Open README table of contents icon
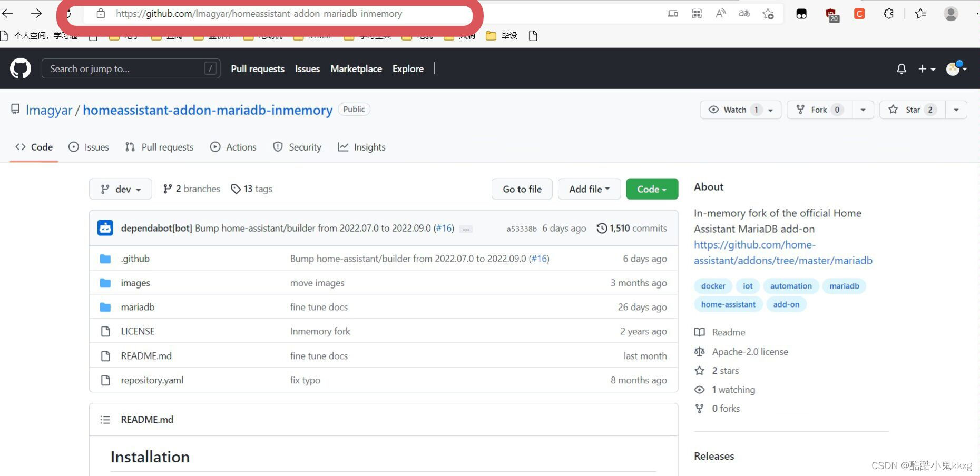The width and height of the screenshot is (980, 476). (105, 420)
